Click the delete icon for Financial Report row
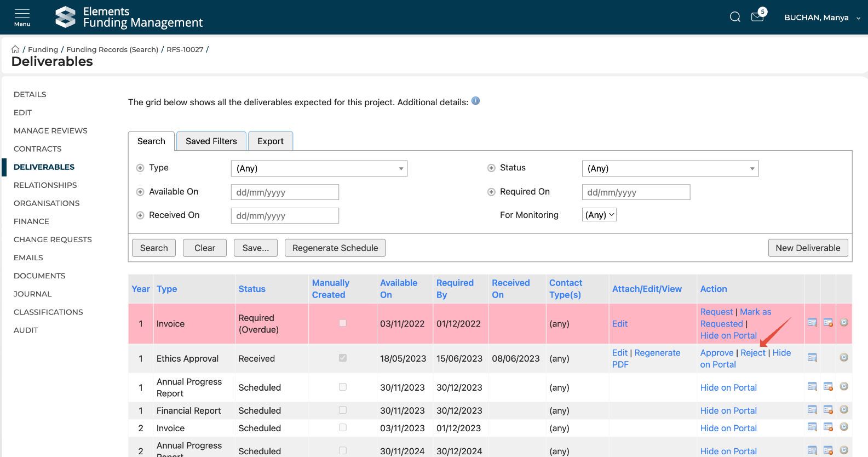 pos(828,410)
